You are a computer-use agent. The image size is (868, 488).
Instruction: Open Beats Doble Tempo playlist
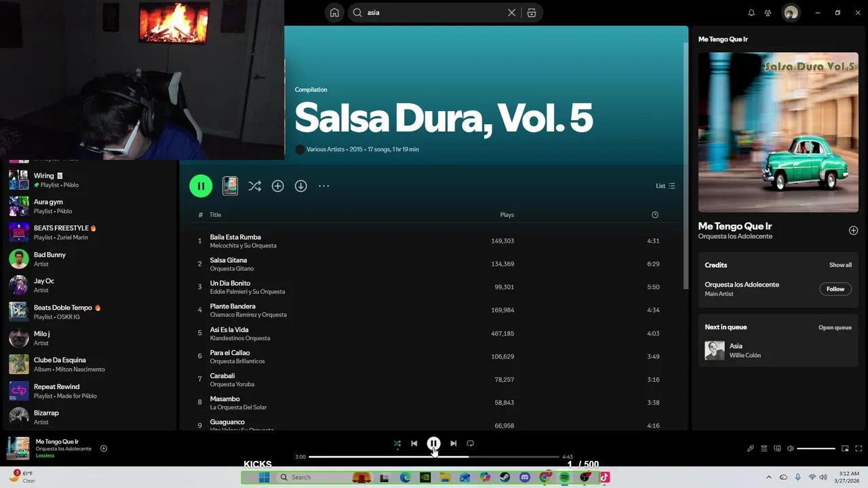point(90,312)
